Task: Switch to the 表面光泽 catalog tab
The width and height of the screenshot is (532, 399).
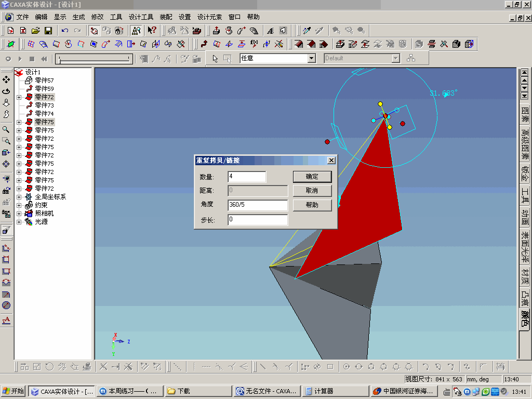Action: (x=525, y=247)
